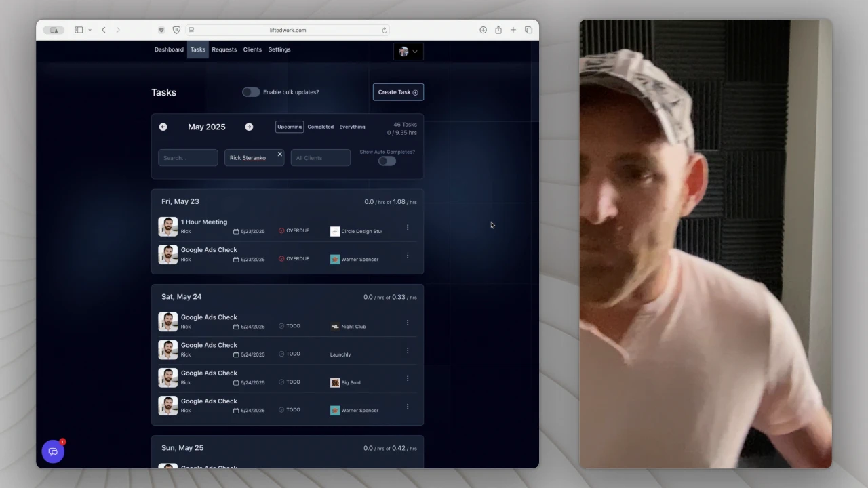Image resolution: width=868 pixels, height=488 pixels.
Task: Switch to Completed tab
Action: (320, 127)
